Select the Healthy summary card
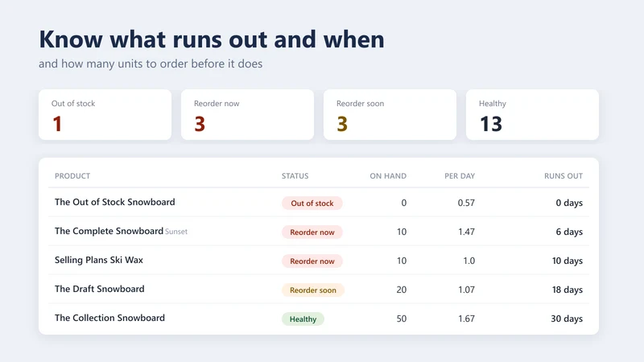The height and width of the screenshot is (362, 644). (x=532, y=114)
